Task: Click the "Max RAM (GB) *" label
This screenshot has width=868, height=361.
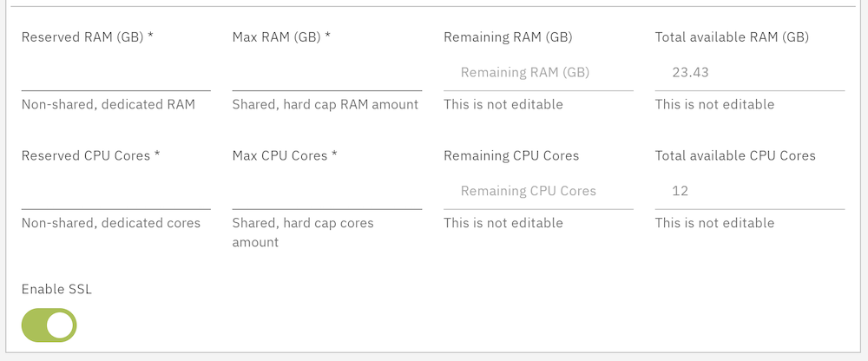Action: 282,37
